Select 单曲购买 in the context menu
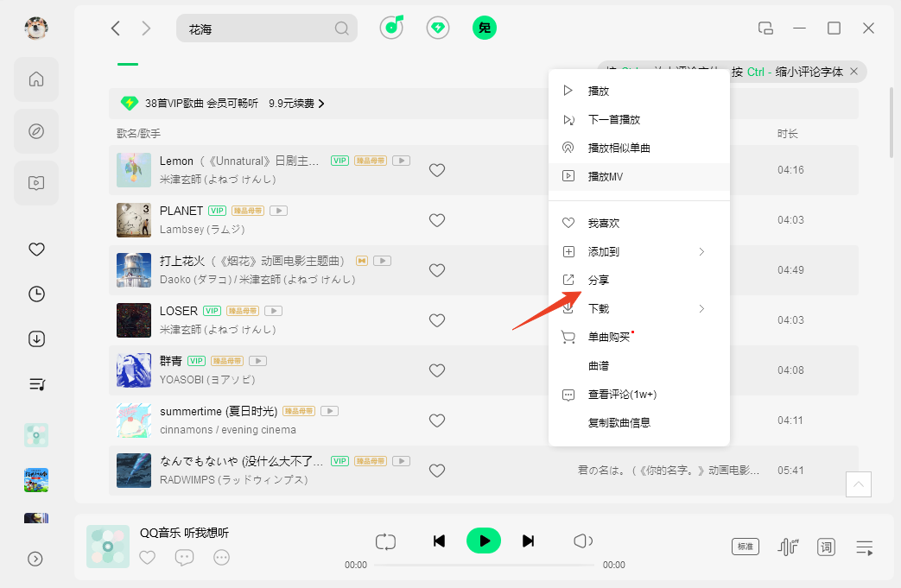The height and width of the screenshot is (588, 901). point(639,337)
